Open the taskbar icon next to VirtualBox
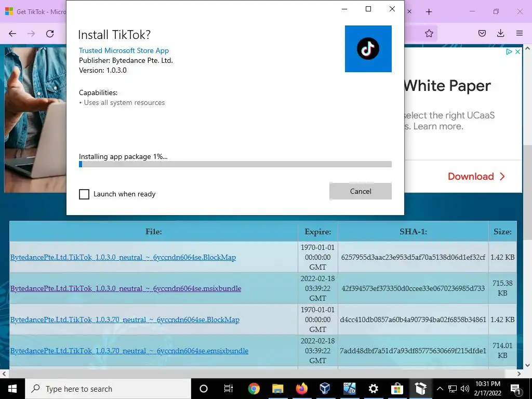This screenshot has width=532, height=399. pyautogui.click(x=349, y=389)
